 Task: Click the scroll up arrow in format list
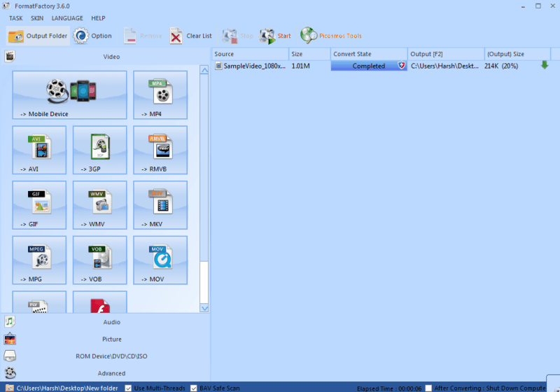click(x=204, y=70)
